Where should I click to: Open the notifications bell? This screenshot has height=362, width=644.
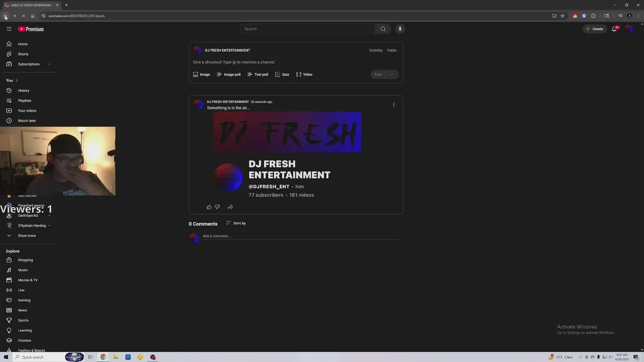(x=614, y=29)
